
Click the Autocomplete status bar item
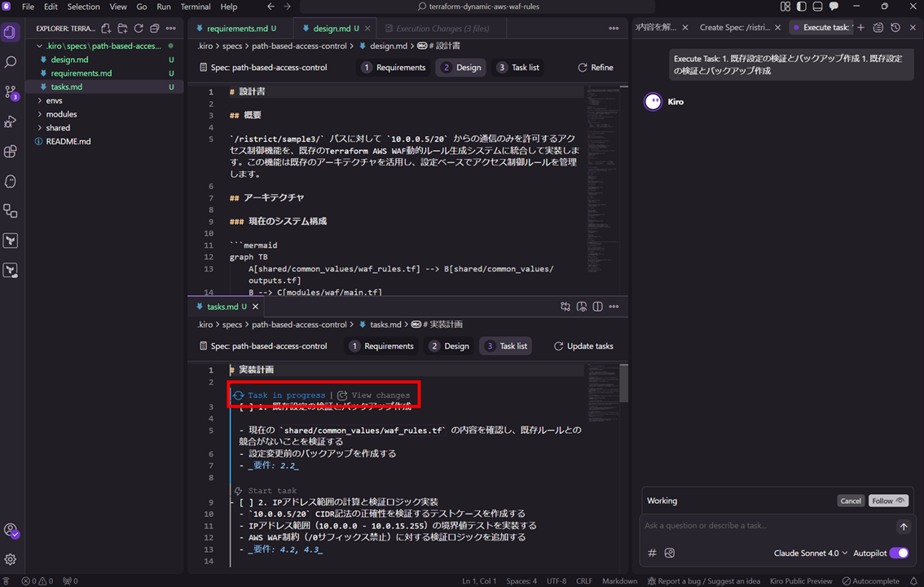(x=870, y=581)
